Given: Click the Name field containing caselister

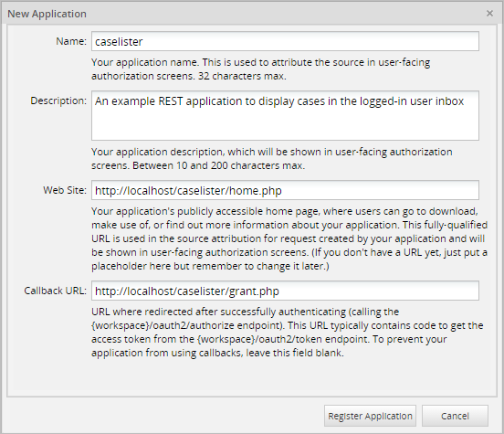Looking at the screenshot, I should point(285,41).
